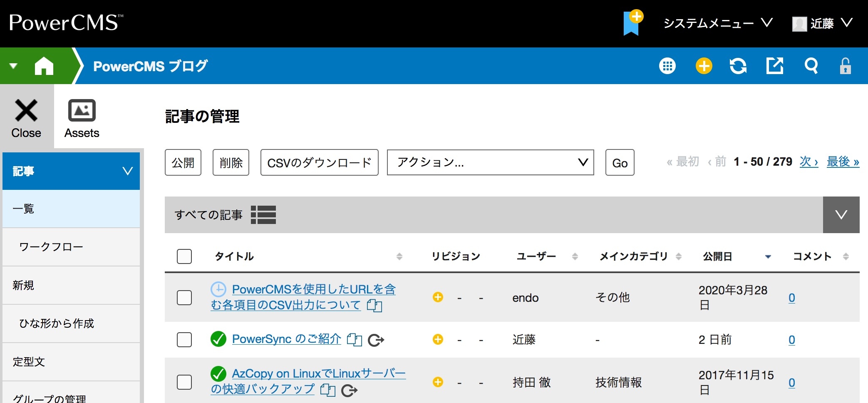Expand the site selector triangle beside home
The image size is (868, 403).
[13, 66]
